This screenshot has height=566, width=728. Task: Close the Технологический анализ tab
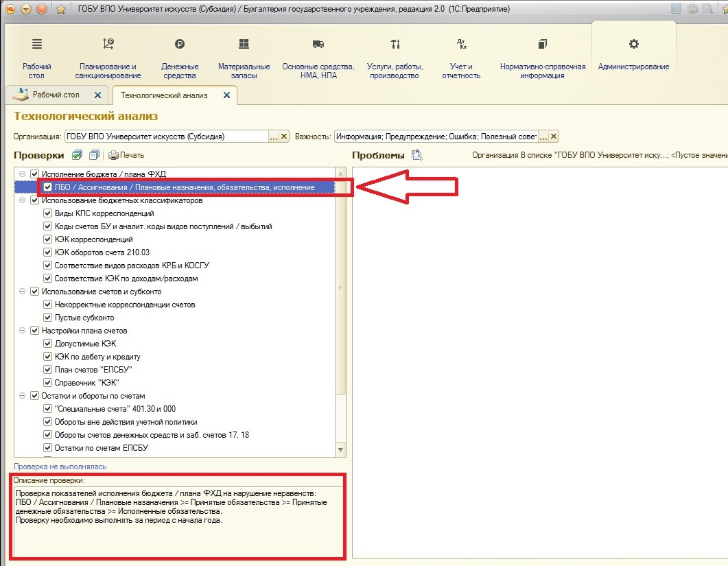click(x=227, y=95)
